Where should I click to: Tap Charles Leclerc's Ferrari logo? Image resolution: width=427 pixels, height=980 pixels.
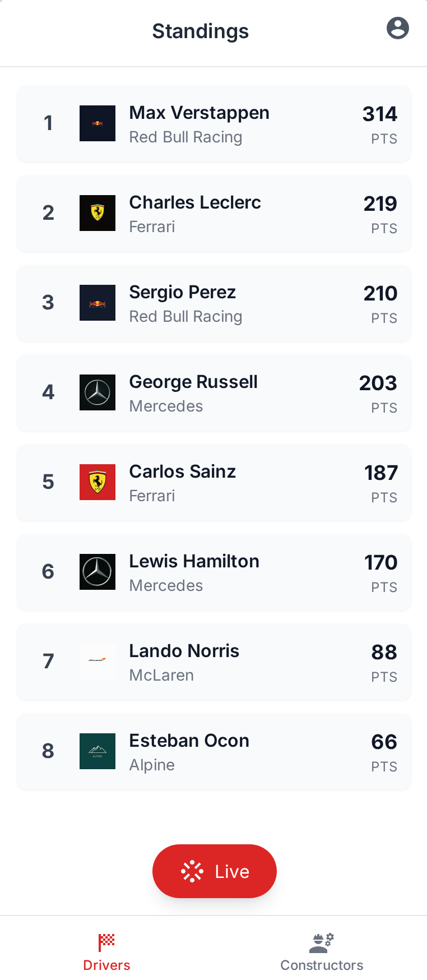(98, 213)
